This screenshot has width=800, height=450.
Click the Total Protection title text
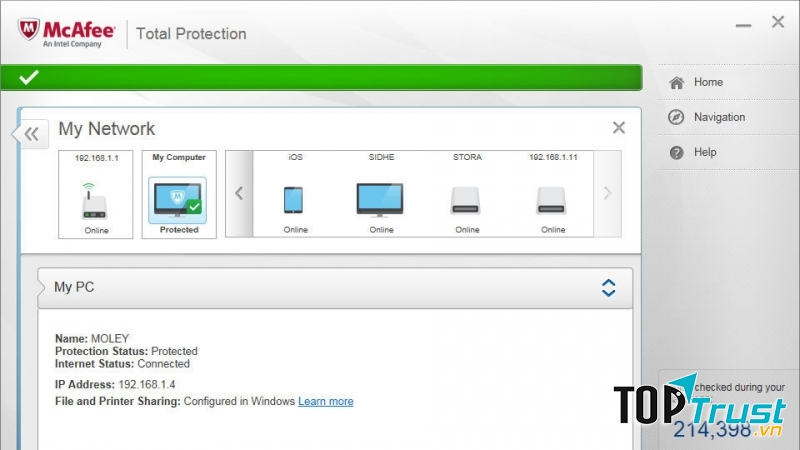pyautogui.click(x=191, y=34)
